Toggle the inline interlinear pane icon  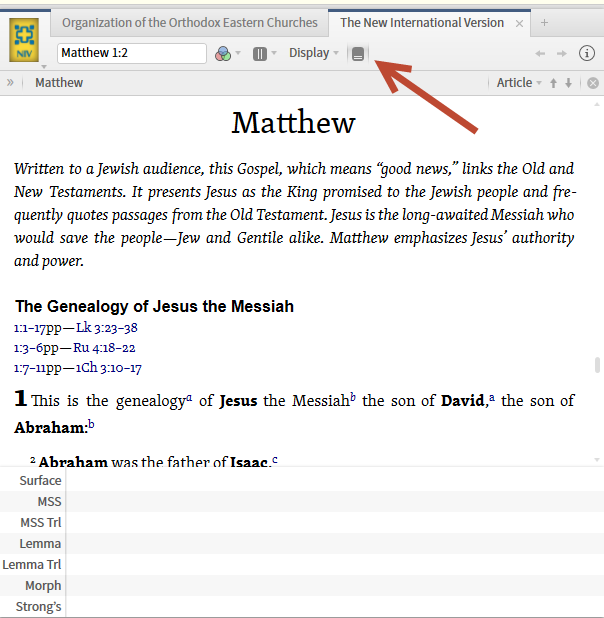[358, 53]
